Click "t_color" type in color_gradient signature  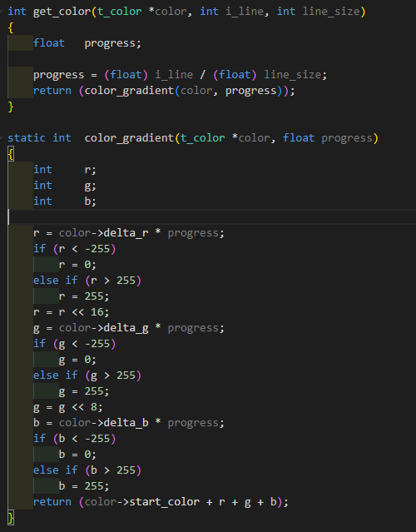pyautogui.click(x=203, y=138)
